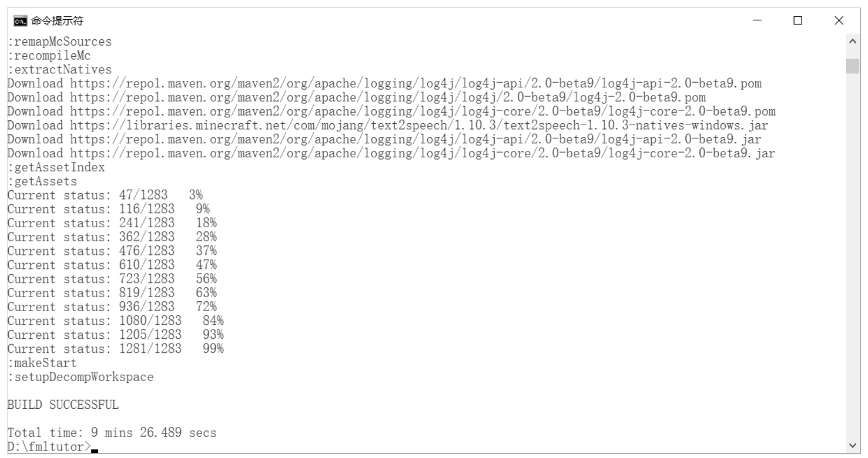Viewport: 868px width, 458px height.
Task: Click the scrollbar down arrow
Action: pos(852,446)
